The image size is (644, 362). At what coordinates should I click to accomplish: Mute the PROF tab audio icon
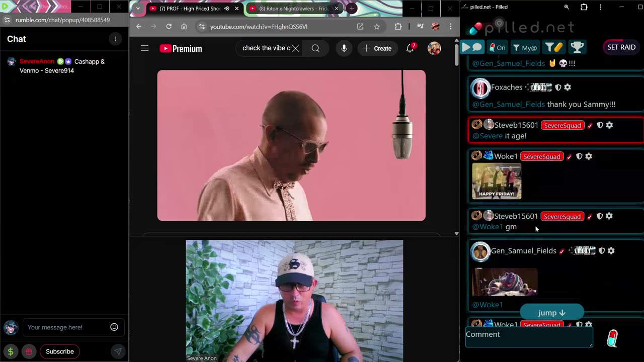point(227,9)
